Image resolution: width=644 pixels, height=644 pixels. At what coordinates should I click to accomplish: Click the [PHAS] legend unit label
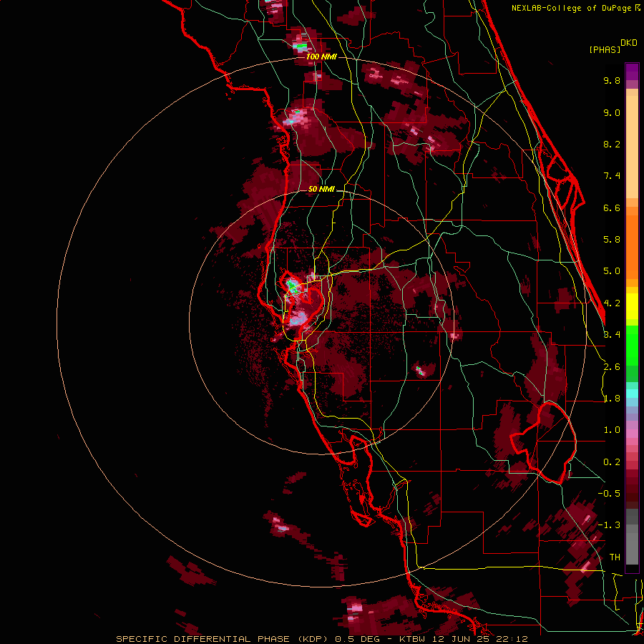[x=605, y=49]
